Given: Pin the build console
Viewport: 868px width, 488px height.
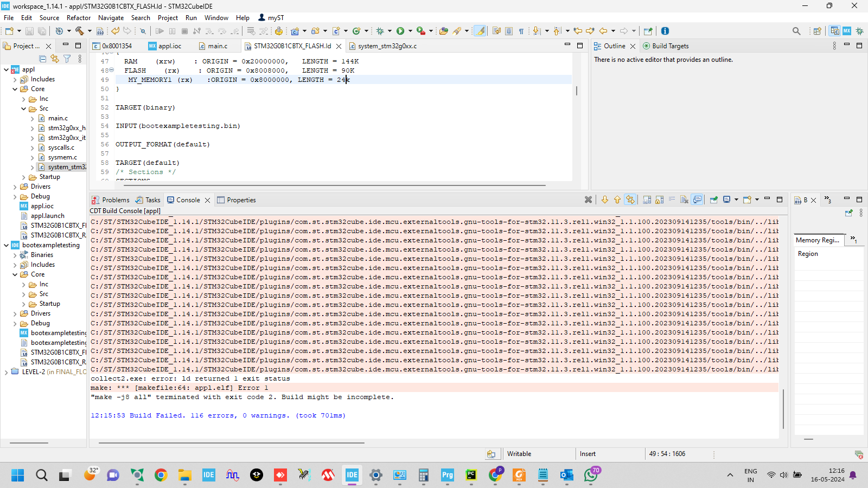Looking at the screenshot, I should pyautogui.click(x=713, y=200).
